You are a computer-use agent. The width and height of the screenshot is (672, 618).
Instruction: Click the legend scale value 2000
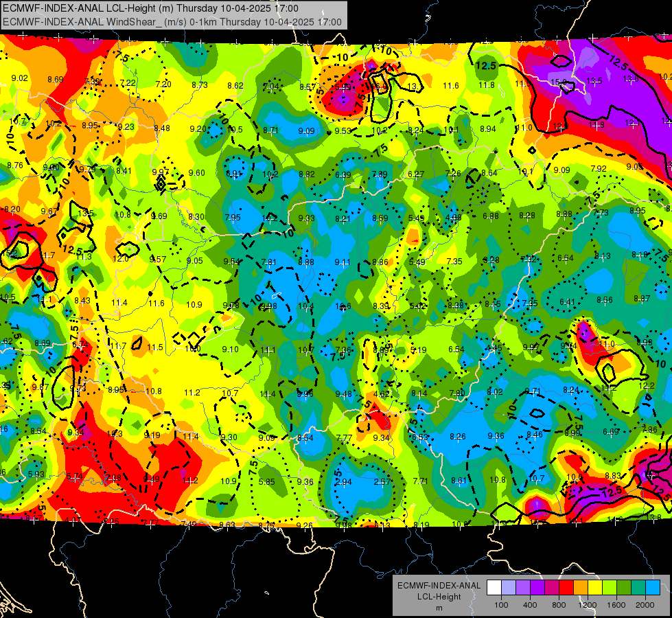click(x=645, y=605)
